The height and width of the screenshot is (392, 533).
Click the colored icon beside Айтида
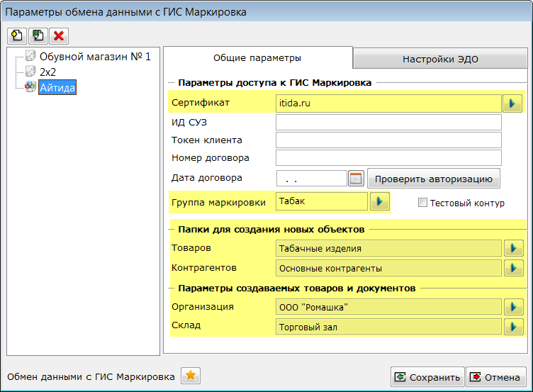pyautogui.click(x=30, y=86)
